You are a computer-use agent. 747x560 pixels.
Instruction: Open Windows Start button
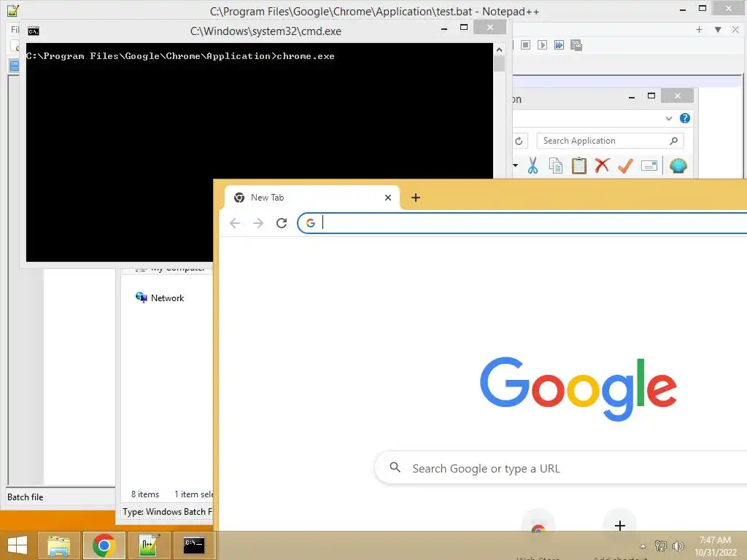[18, 545]
